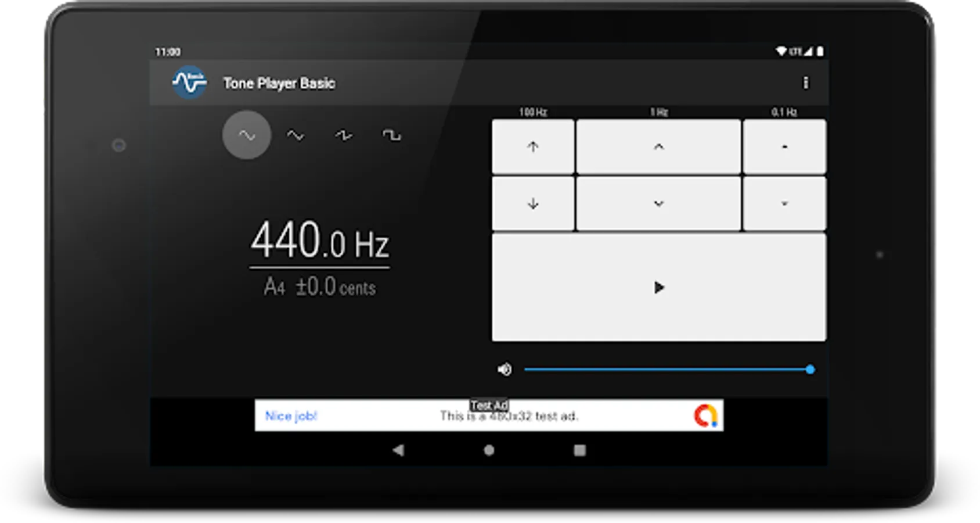Select the square waveform icon
Image resolution: width=980 pixels, height=523 pixels.
[391, 135]
